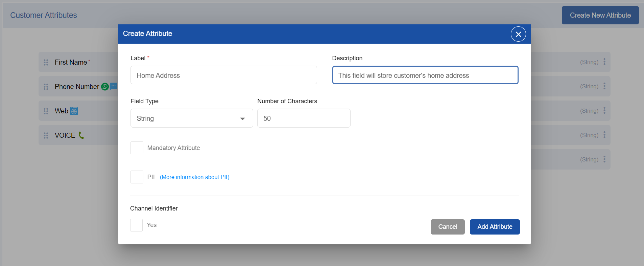Open More information about PII link
Screen dimensions: 644x266
click(x=194, y=177)
